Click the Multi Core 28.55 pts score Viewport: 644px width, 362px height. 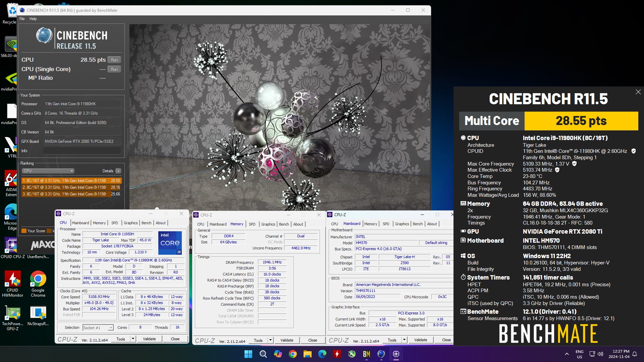tap(581, 121)
